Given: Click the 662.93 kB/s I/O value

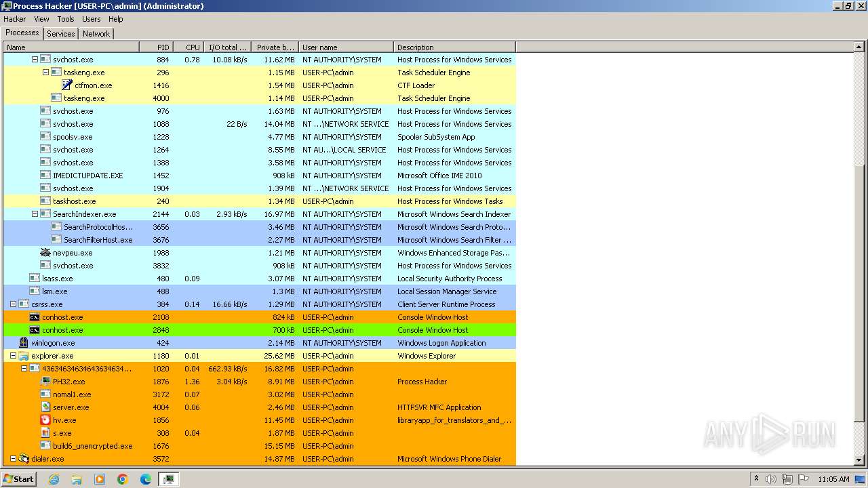Looking at the screenshot, I should click(x=227, y=369).
